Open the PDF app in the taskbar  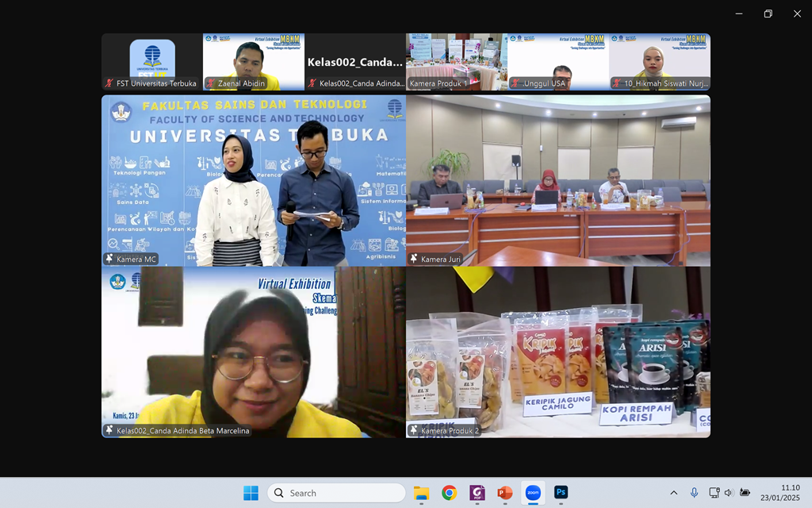477,493
